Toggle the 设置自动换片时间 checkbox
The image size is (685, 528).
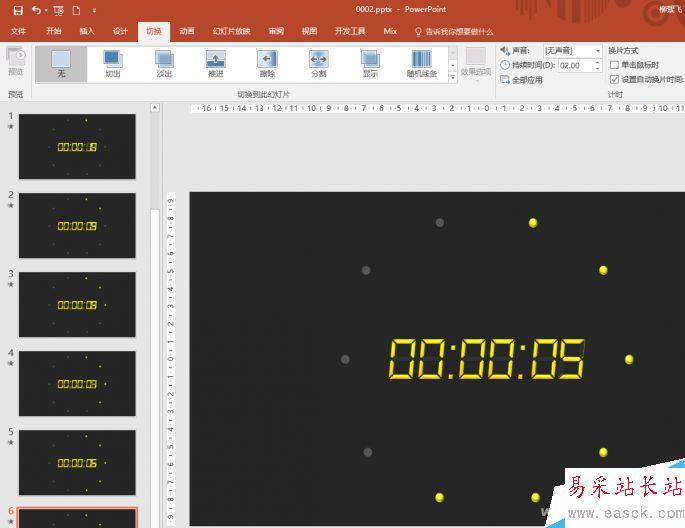[x=614, y=79]
